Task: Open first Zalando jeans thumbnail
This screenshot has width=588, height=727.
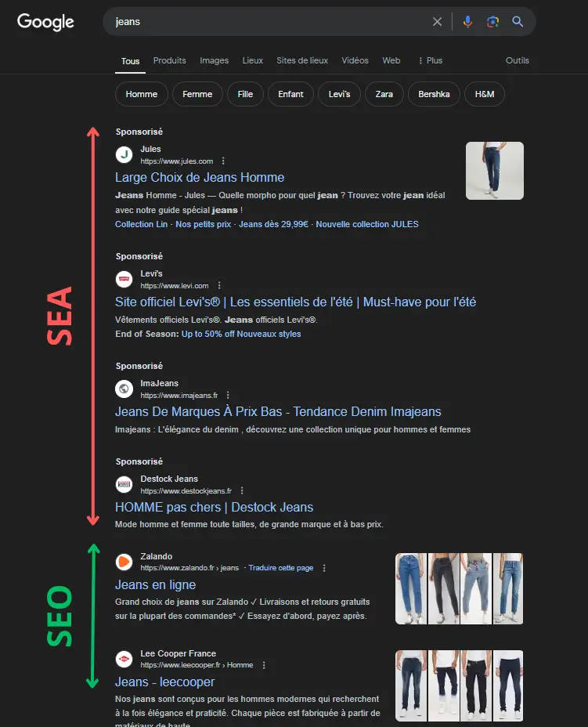Action: point(411,588)
